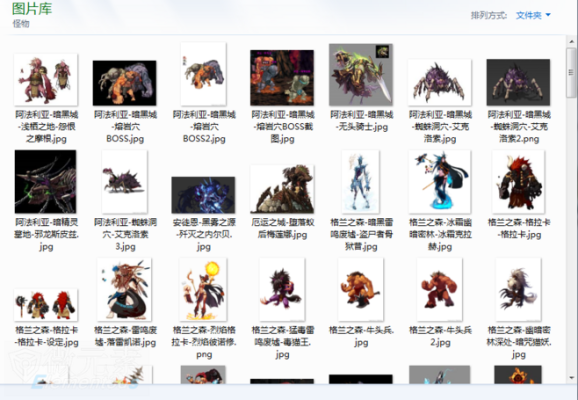Select the 蜘蛛洞穴-艾克洛索.jpg spider image
The height and width of the screenshot is (400, 578).
pyautogui.click(x=439, y=82)
